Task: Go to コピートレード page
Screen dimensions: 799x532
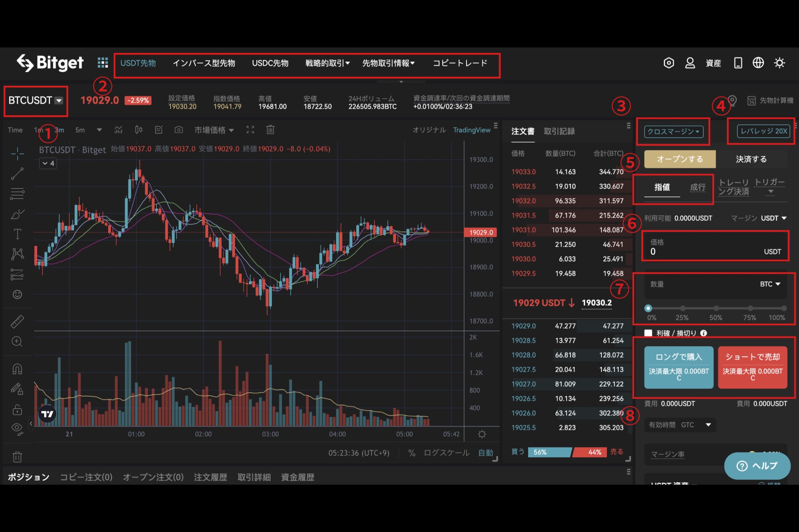Action: [x=460, y=63]
